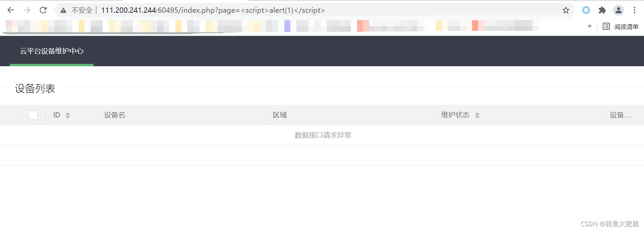
Task: Sort ID column ascending with the up arrow
Action: tap(68, 113)
